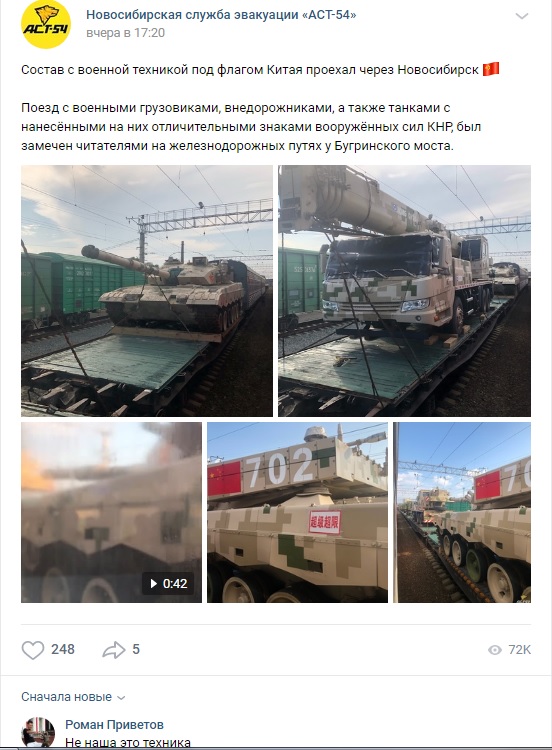552x750 pixels.
Task: Expand the 'Сначала новые' sort dropdown
Action: pos(73,697)
